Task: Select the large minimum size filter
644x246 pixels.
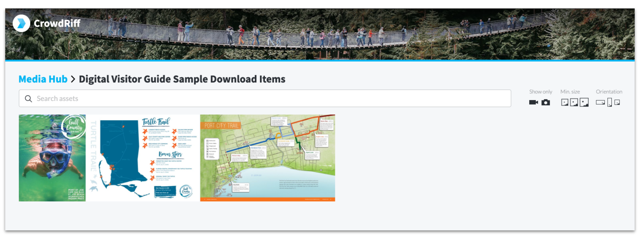Action: (584, 102)
